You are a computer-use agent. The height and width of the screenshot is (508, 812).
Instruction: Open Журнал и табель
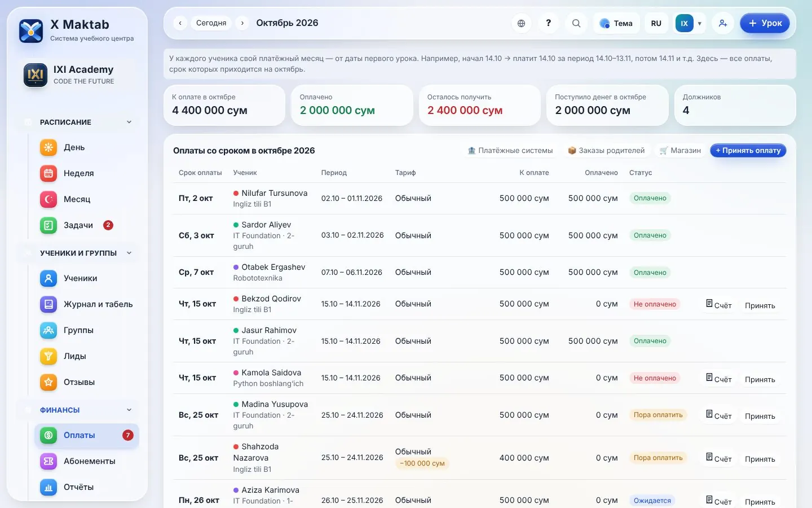[x=87, y=304]
